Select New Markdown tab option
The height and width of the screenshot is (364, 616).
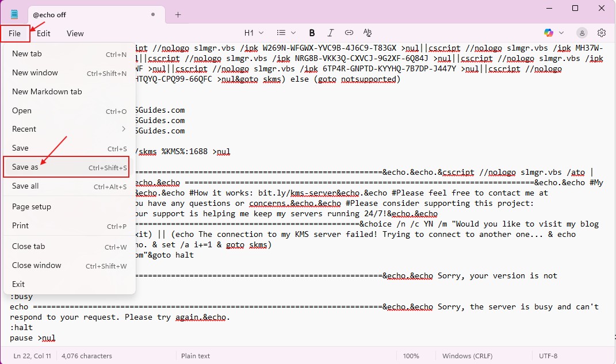47,91
